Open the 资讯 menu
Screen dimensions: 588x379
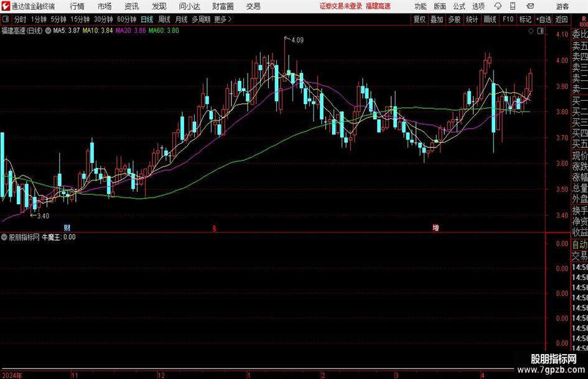(x=132, y=6)
